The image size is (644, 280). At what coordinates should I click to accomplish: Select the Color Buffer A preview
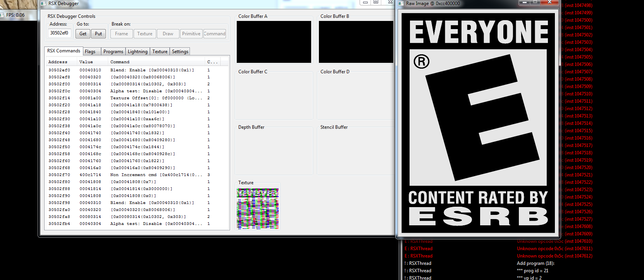(274, 42)
